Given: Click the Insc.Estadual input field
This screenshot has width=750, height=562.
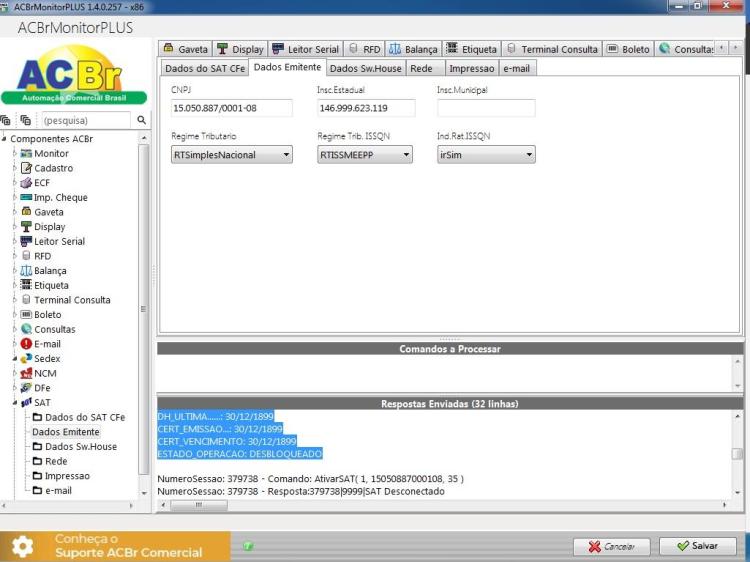Looking at the screenshot, I should click(366, 108).
